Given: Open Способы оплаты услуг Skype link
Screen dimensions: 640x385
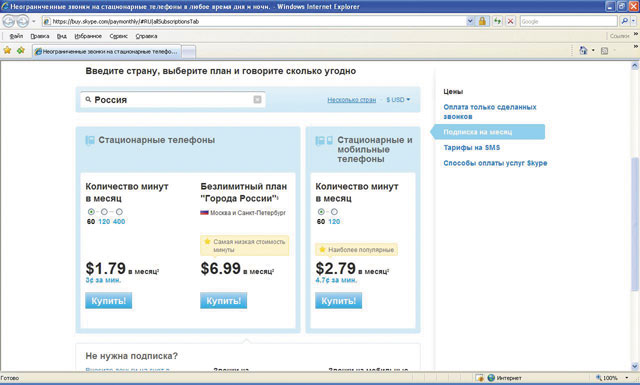Looking at the screenshot, I should point(495,163).
